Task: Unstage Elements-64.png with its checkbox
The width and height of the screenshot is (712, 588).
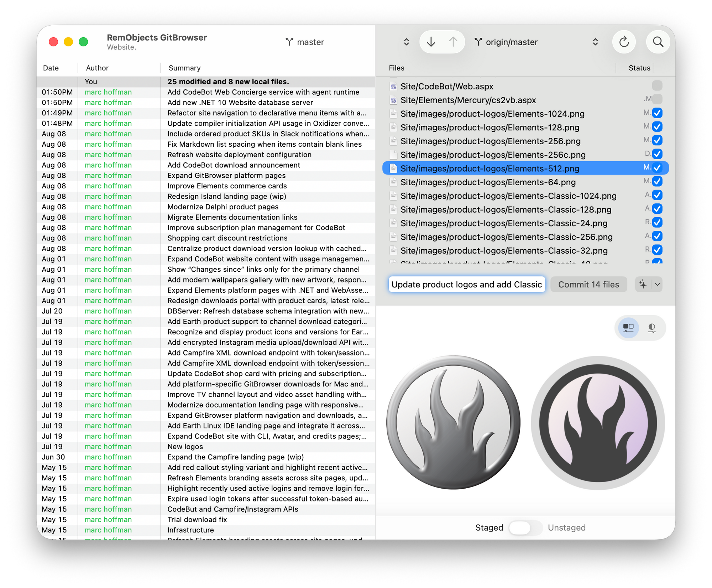Action: 657,181
